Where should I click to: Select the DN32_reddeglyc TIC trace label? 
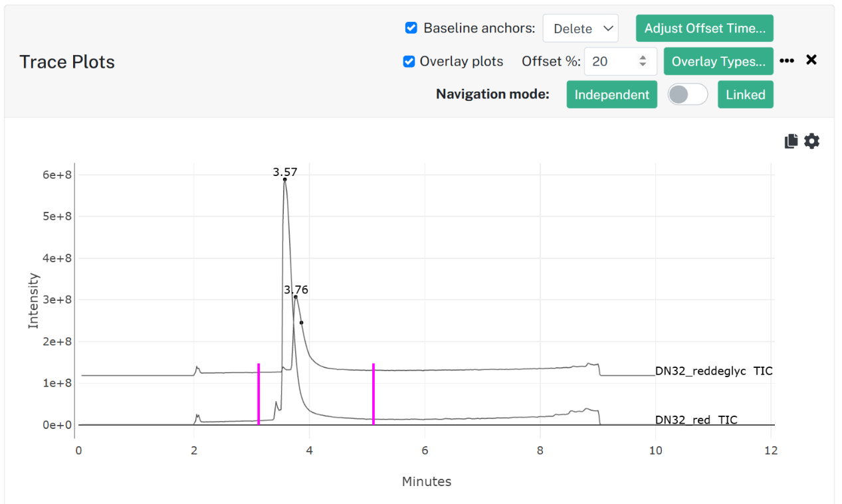click(714, 371)
